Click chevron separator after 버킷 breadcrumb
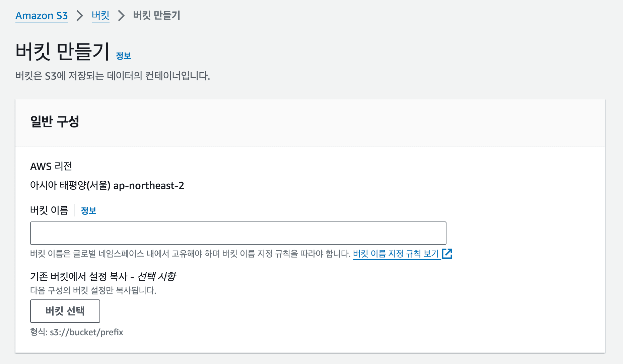Image resolution: width=623 pixels, height=364 pixels. [121, 16]
